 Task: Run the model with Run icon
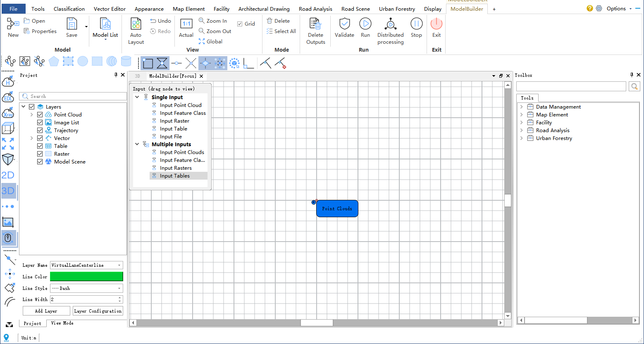point(365,24)
